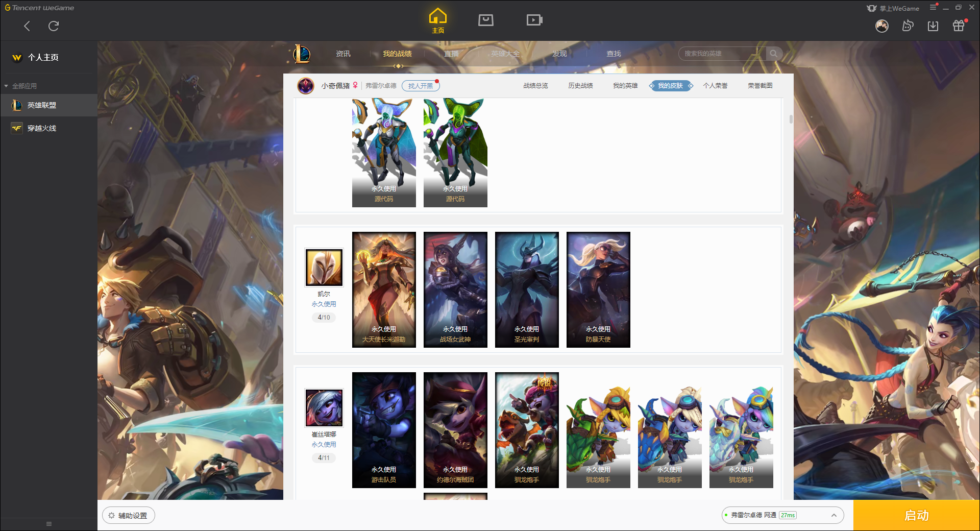Open the user avatar icon top right

click(882, 26)
